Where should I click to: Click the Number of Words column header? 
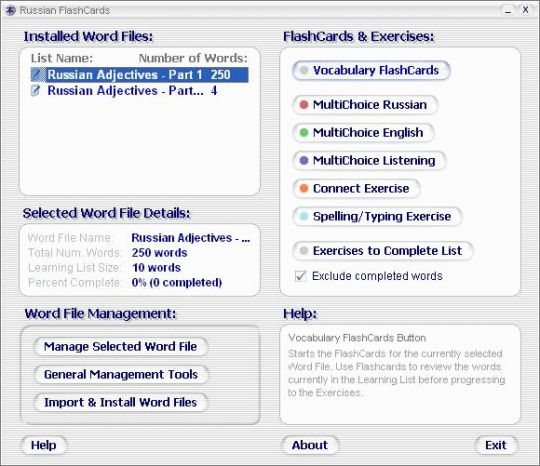click(x=193, y=58)
